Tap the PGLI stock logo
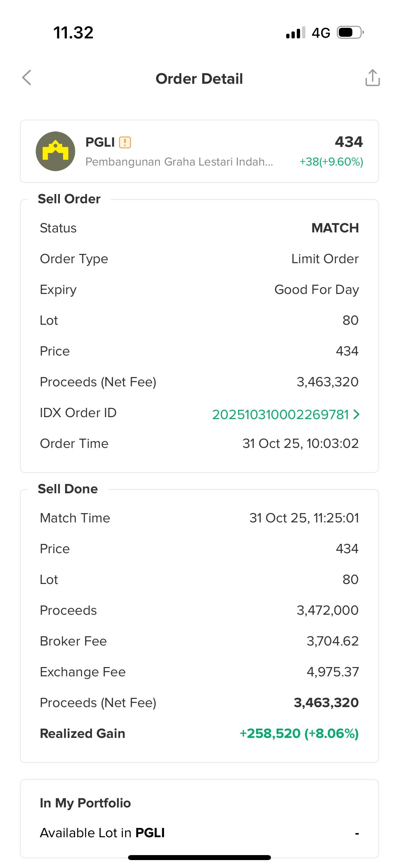Viewport: 399px width, 868px height. click(x=56, y=151)
